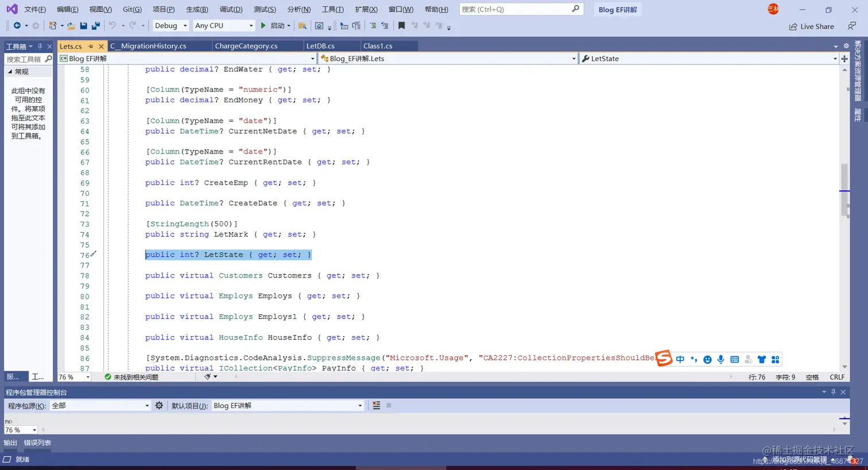Screen dimensions: 868x470
Task: Click the Sogou input method logo
Action: [x=664, y=358]
